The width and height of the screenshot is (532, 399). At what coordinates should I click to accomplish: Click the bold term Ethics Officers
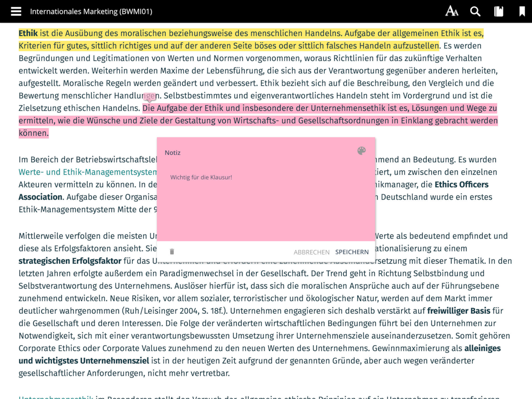pyautogui.click(x=461, y=184)
